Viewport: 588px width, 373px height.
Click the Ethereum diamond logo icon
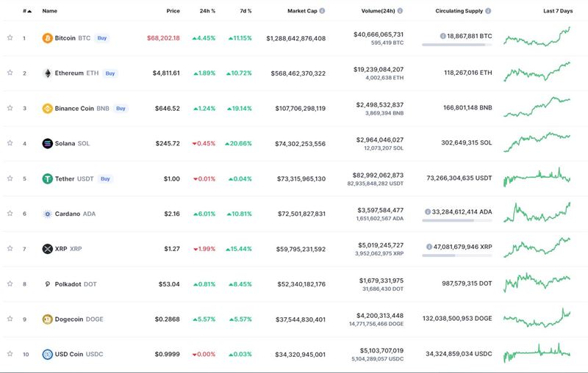coord(47,73)
